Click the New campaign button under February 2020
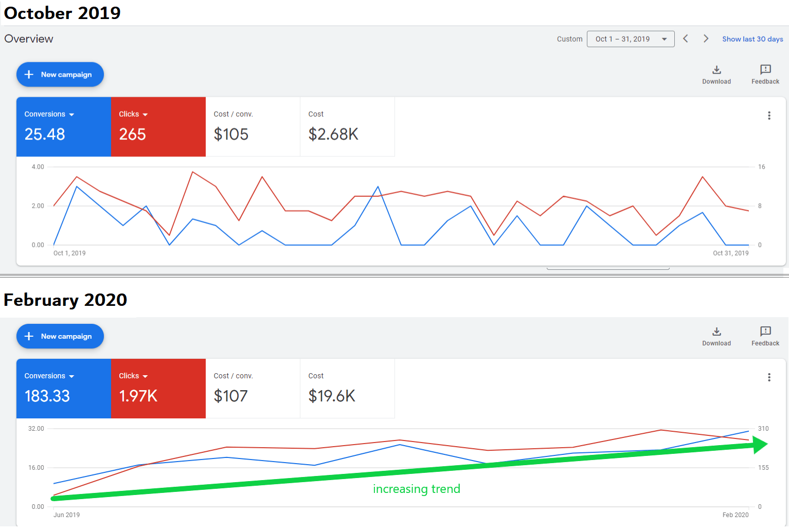Screen dimensions: 789x532 60,336
